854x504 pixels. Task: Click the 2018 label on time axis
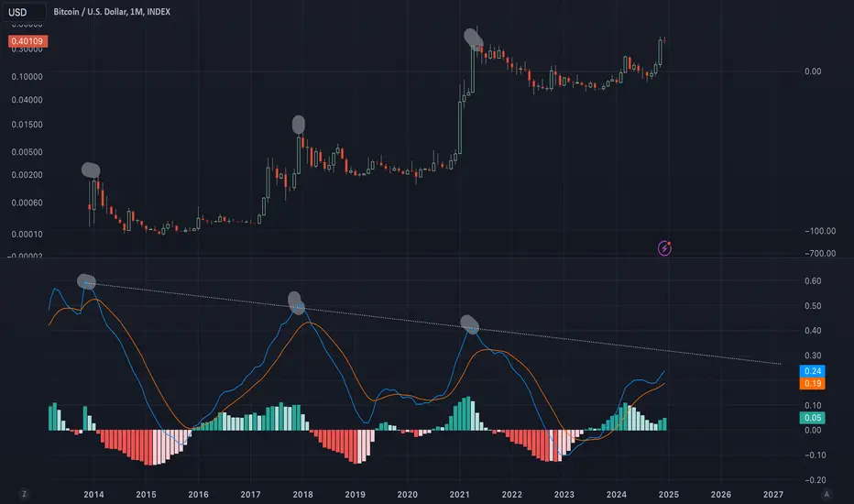click(x=302, y=494)
